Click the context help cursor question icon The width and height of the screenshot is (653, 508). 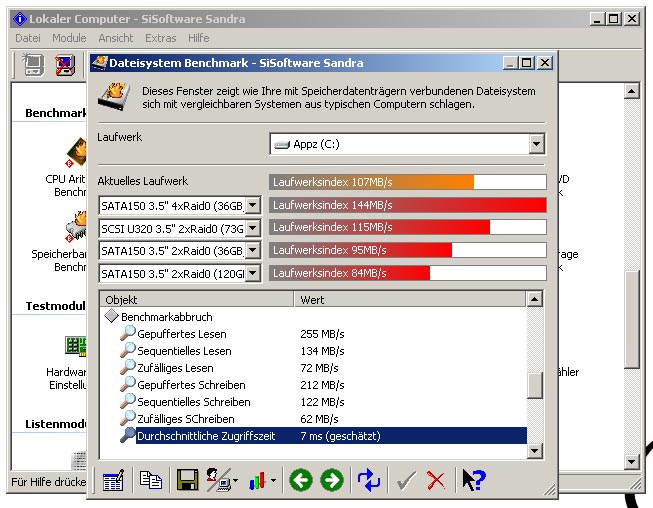coord(474,480)
